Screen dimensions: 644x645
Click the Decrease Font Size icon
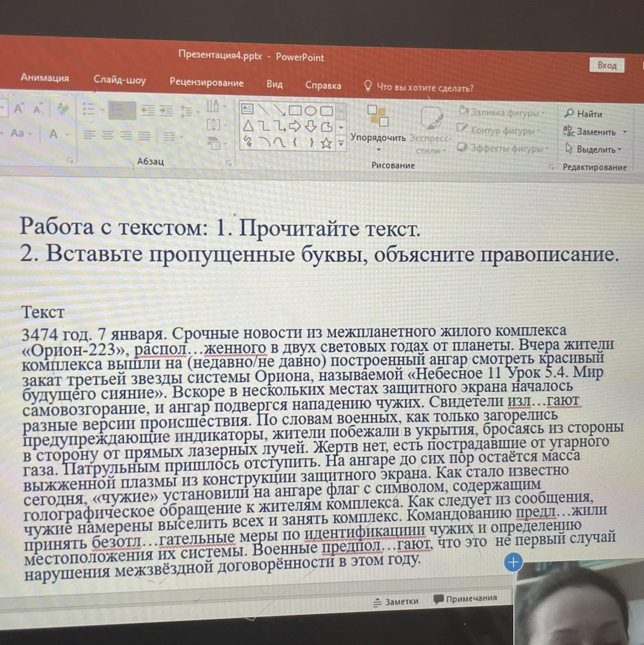pos(38,109)
